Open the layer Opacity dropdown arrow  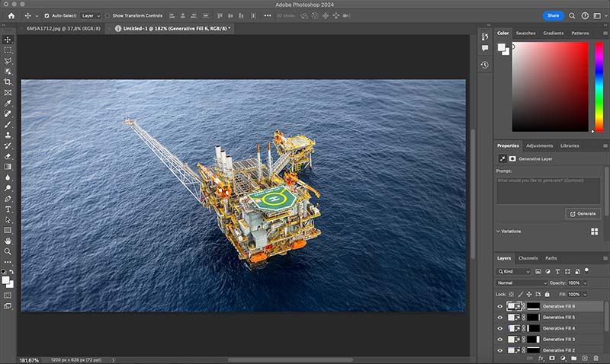(586, 283)
